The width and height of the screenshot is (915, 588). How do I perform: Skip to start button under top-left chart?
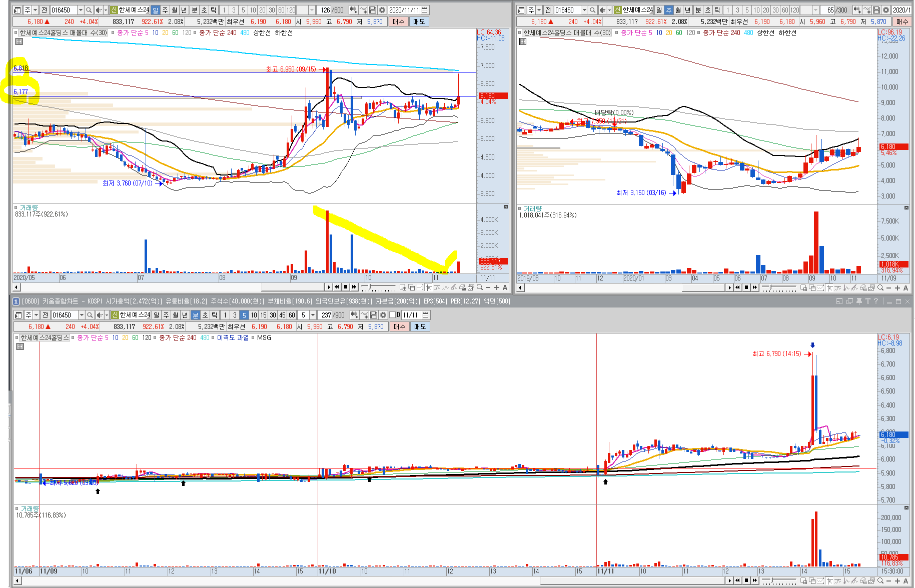coord(337,287)
